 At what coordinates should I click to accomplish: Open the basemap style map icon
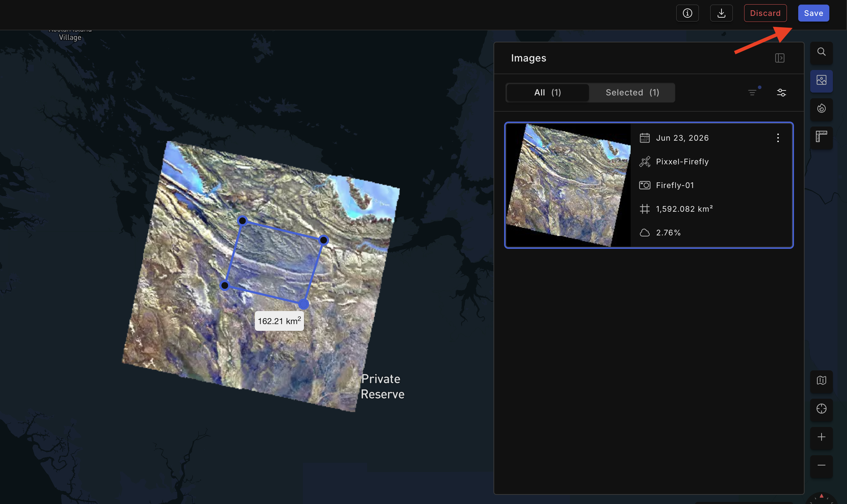click(x=821, y=381)
